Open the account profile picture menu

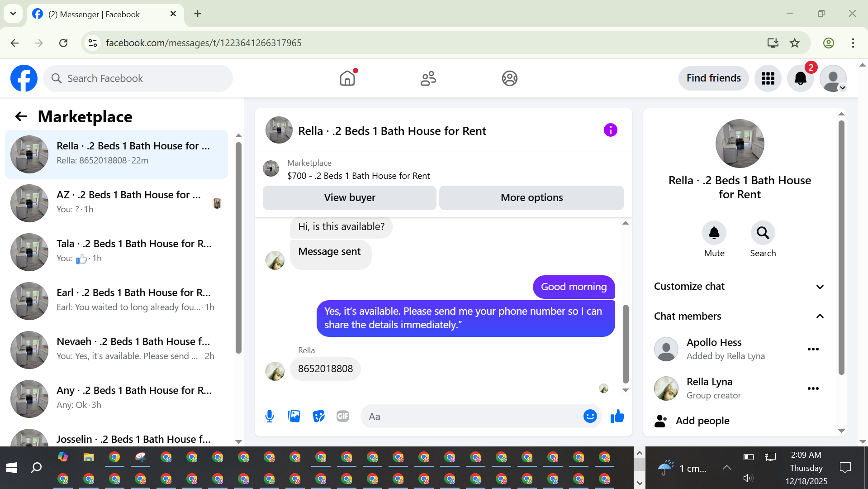[833, 78]
